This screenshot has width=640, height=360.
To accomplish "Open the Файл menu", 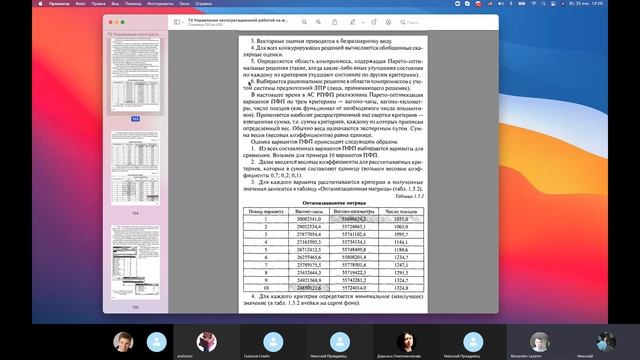I will pyautogui.click(x=80, y=4).
